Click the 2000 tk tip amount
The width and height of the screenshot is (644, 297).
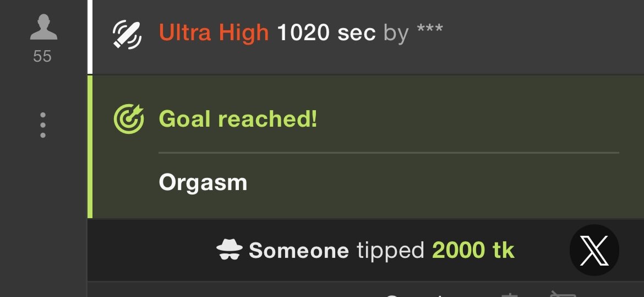[x=473, y=250]
